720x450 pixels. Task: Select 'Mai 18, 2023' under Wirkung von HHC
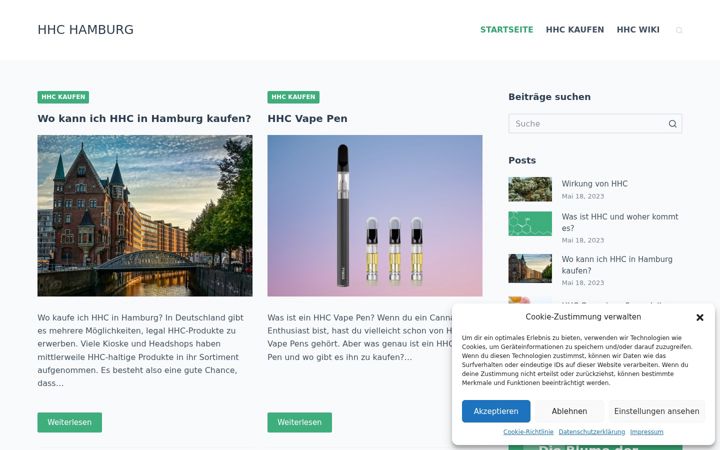[583, 196]
